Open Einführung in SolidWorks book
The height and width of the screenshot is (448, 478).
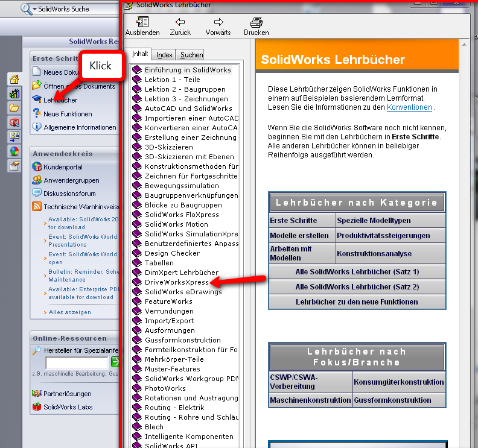click(x=188, y=70)
